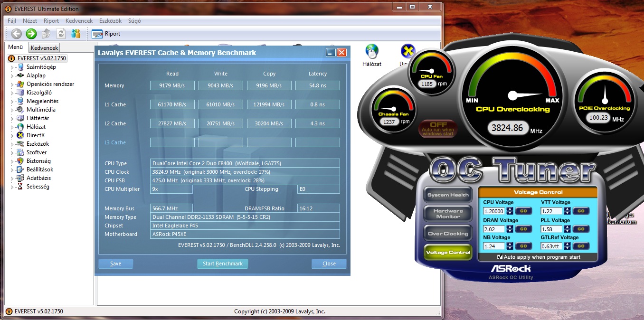The width and height of the screenshot is (644, 320).
Task: Select the Multimédia icon
Action: tap(20, 110)
